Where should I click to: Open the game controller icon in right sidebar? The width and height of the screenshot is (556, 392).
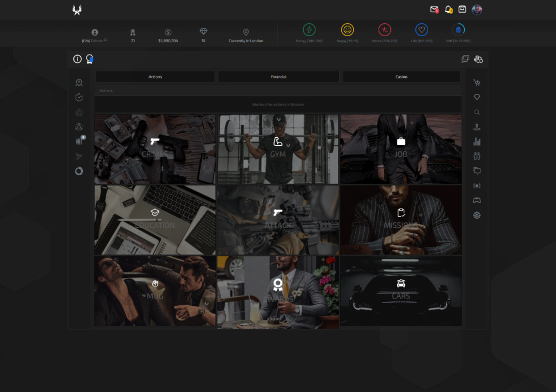[x=476, y=200]
